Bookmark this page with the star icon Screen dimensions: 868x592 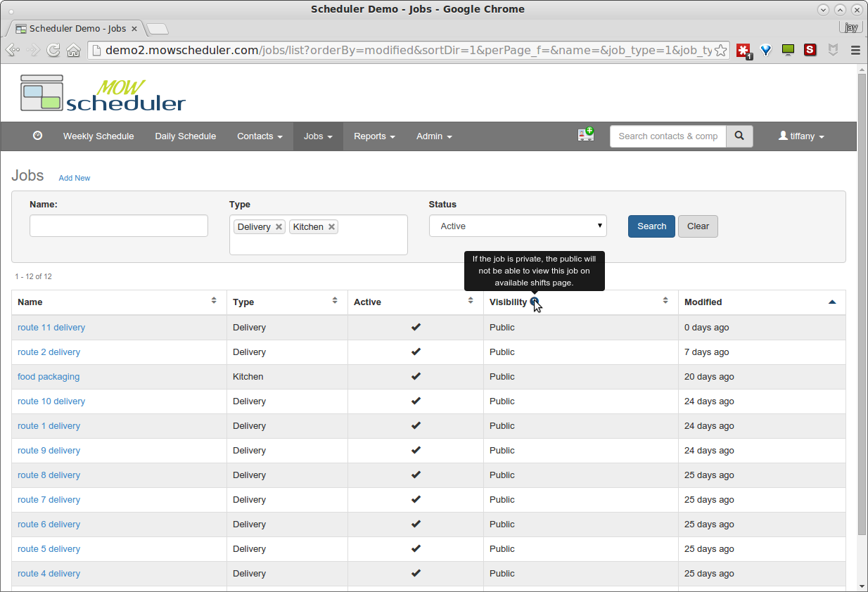tap(721, 51)
